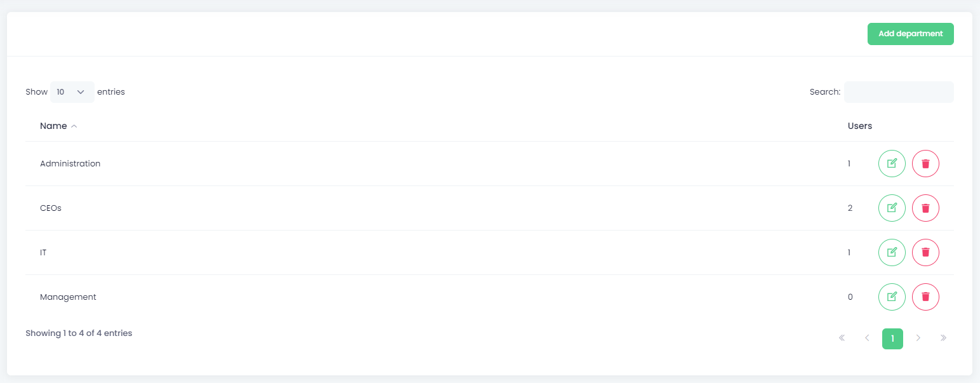Screen dimensions: 980x383
Task: Click Add department button
Action: (911, 34)
